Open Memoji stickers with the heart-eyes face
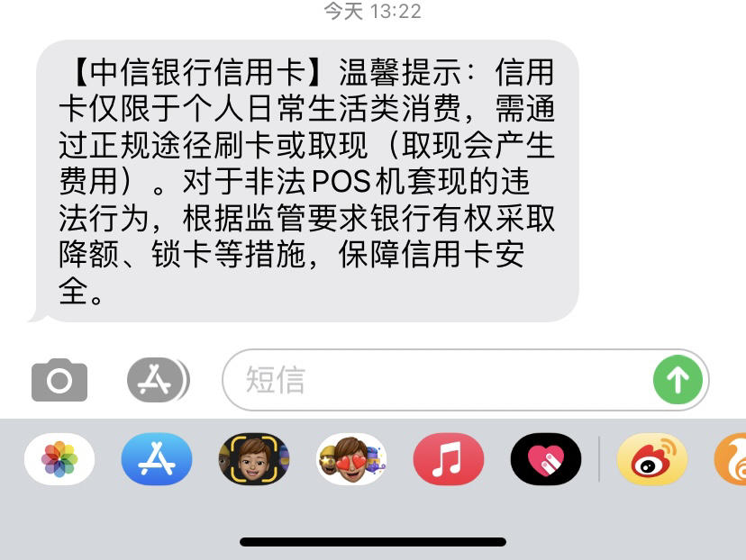The image size is (746, 560). 351,459
